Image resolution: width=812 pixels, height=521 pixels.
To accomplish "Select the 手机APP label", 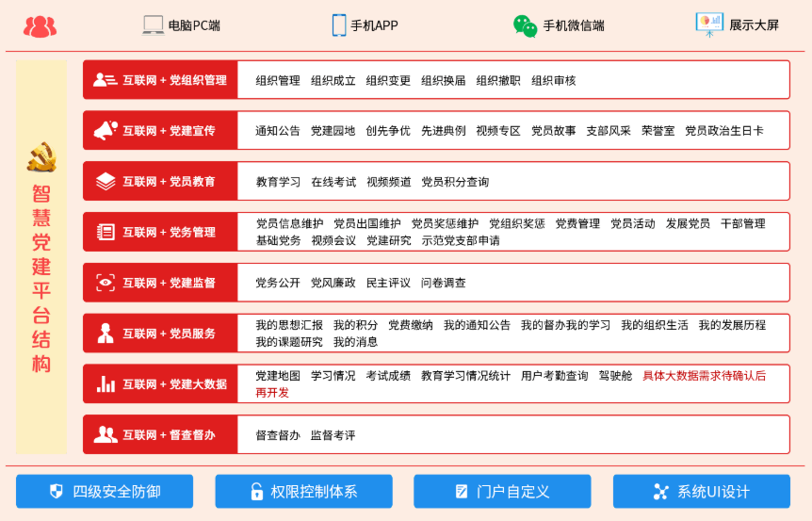I will tap(374, 25).
